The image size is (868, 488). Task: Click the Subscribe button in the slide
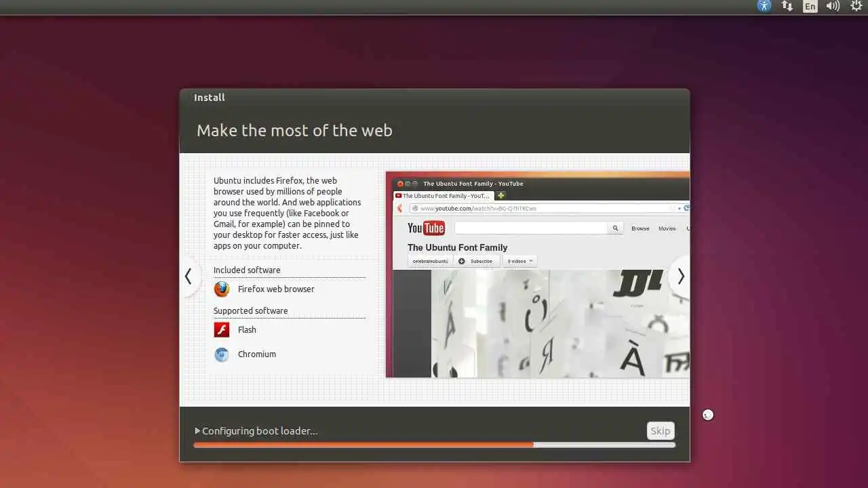pos(476,261)
